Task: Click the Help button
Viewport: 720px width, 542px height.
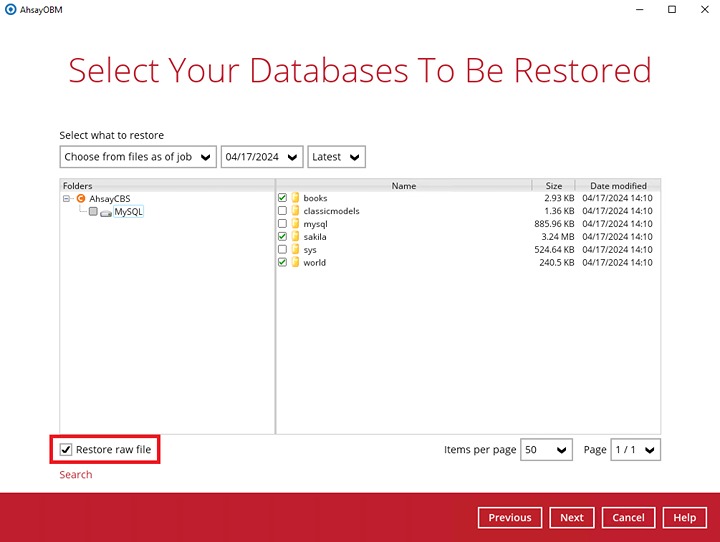Action: pyautogui.click(x=685, y=518)
